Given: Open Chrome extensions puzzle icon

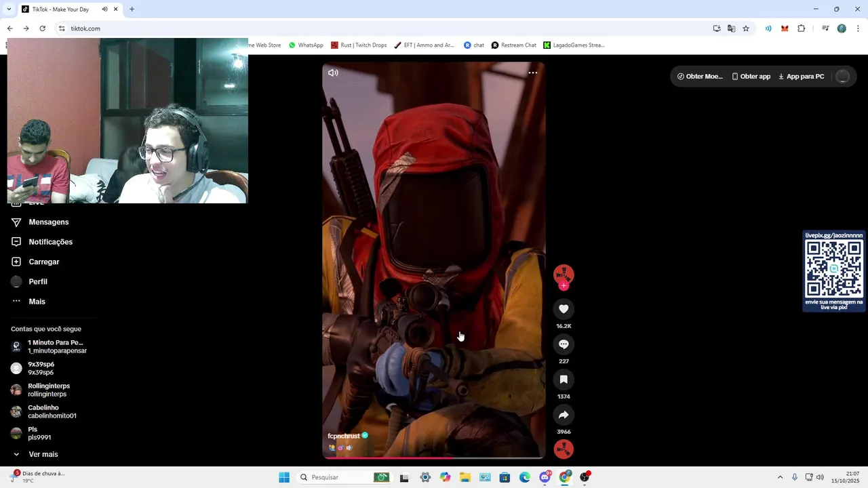Looking at the screenshot, I should [801, 28].
